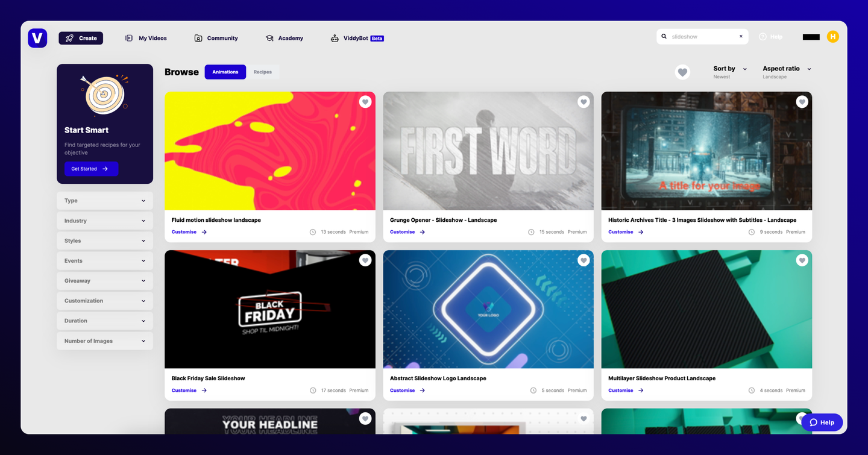Screen dimensions: 868x455
Task: Click the Viddyoze V logo icon
Action: click(37, 38)
